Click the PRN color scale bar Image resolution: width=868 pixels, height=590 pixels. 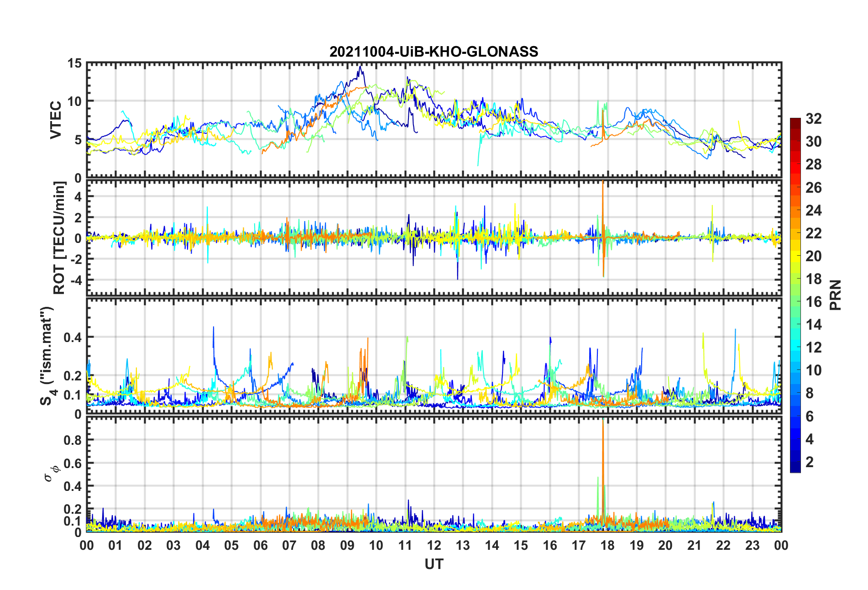pyautogui.click(x=795, y=295)
